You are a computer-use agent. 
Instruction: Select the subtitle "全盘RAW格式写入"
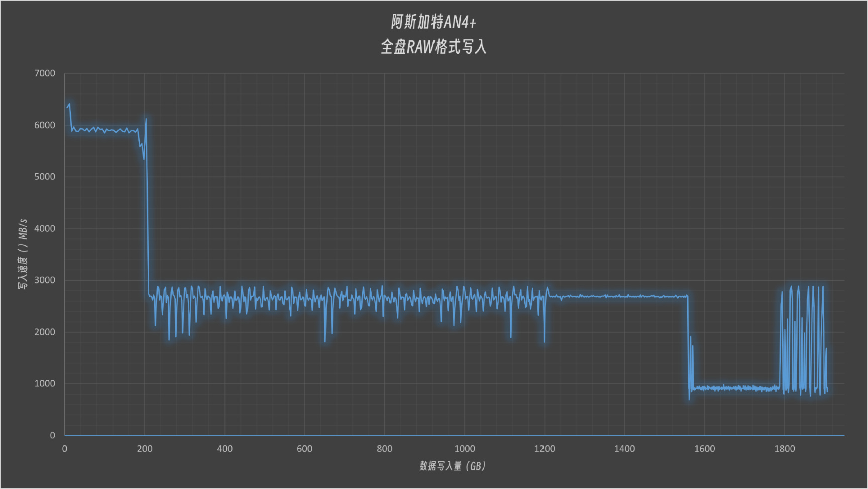(x=433, y=47)
